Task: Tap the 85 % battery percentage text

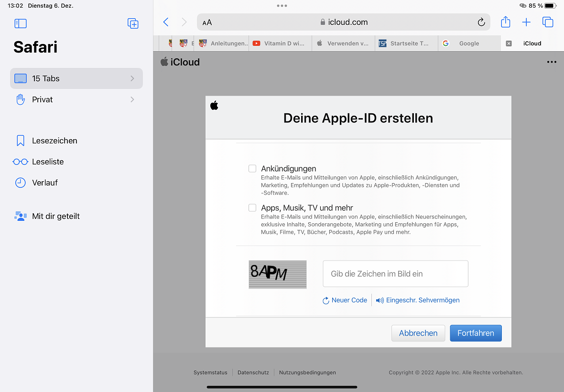Action: (536, 6)
